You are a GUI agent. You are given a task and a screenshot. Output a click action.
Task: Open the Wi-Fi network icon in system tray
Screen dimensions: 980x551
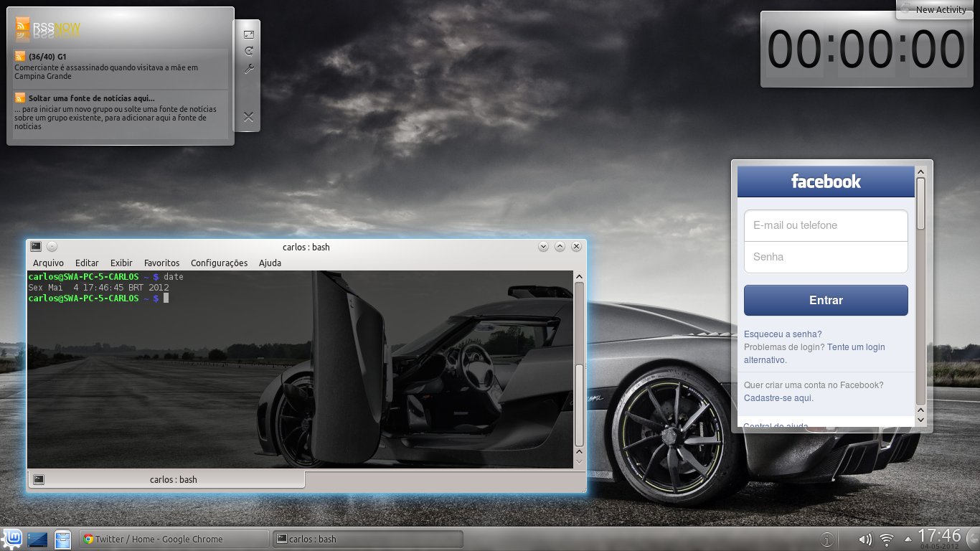[x=887, y=539]
